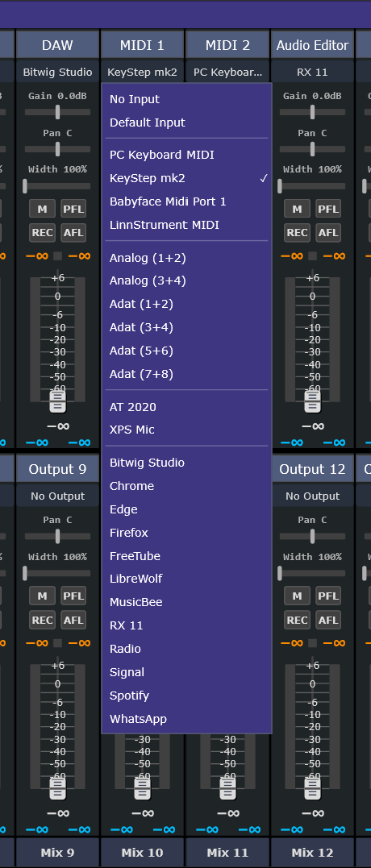Screen dimensions: 371x868
Task: Choose Analog (1+2) input
Action: point(186,257)
